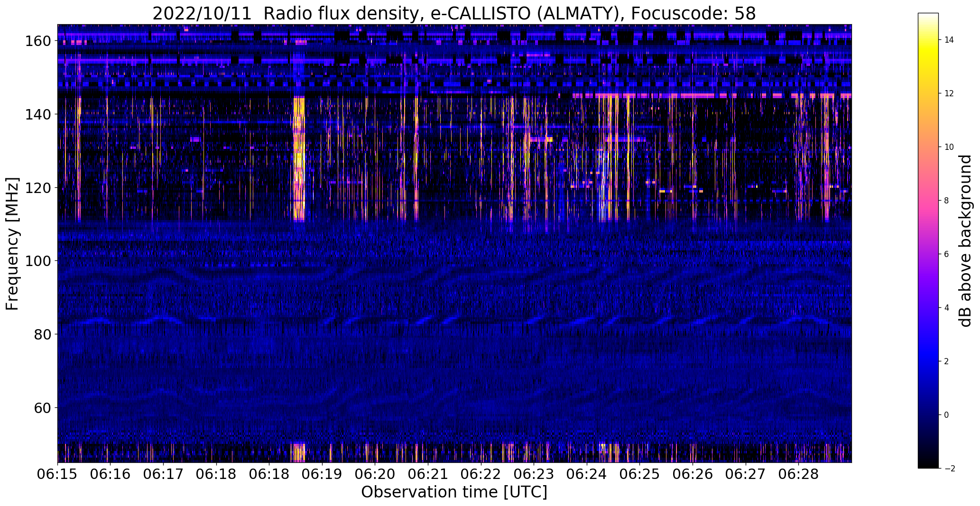Select the 06:23 time tick label
Viewport: 980px width, 506px height.
(x=534, y=475)
